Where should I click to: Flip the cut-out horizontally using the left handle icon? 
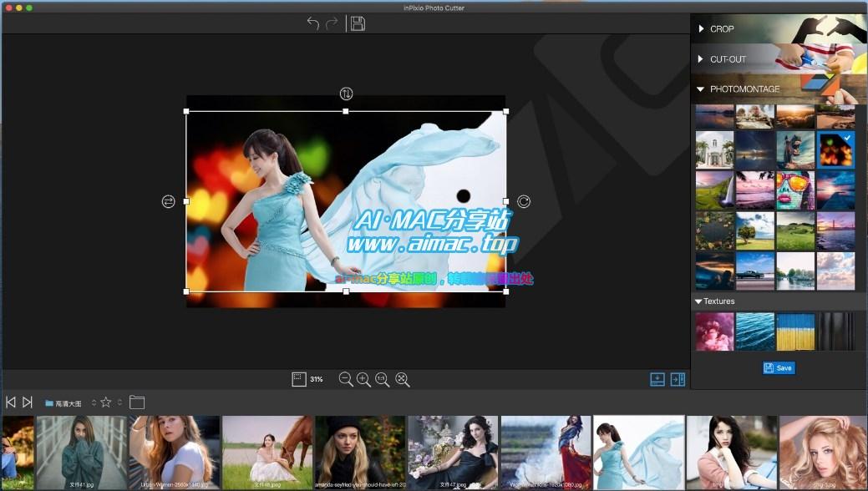(x=168, y=201)
